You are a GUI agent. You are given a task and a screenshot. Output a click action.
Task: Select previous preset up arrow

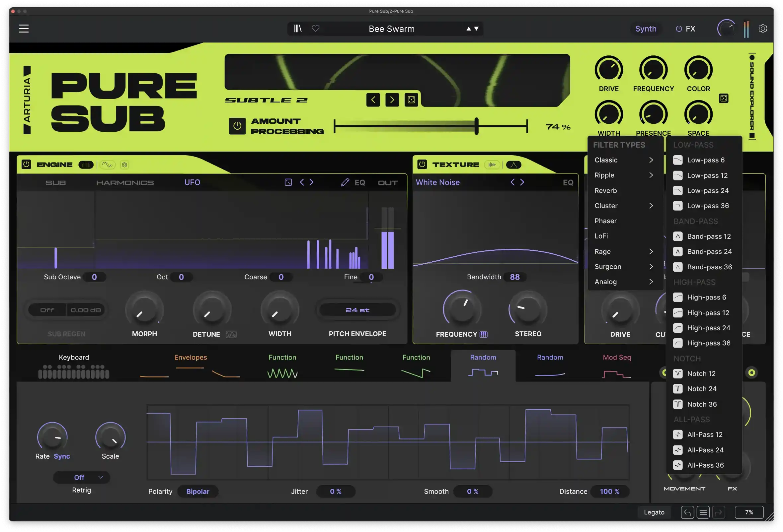tap(469, 29)
